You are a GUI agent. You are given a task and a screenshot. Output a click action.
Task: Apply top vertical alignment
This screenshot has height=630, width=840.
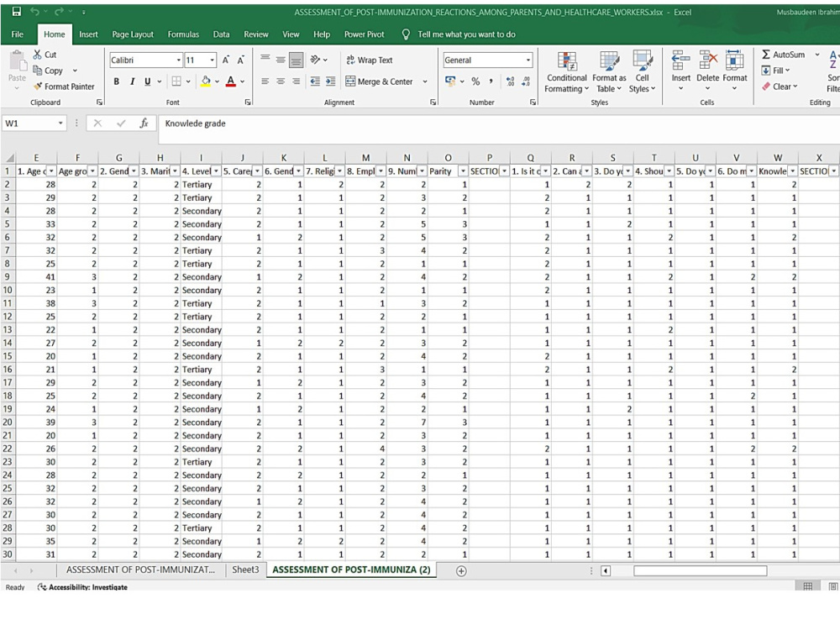click(x=265, y=59)
